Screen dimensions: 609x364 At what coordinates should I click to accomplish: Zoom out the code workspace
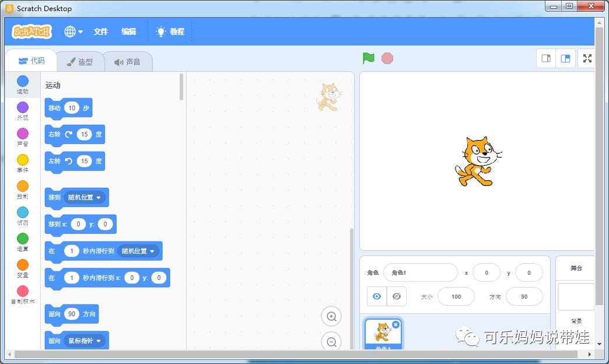click(331, 341)
